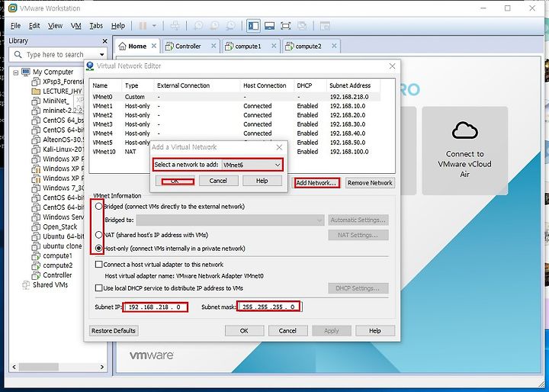Click the cloud icon on the vCloud Air tile

[x=464, y=130]
